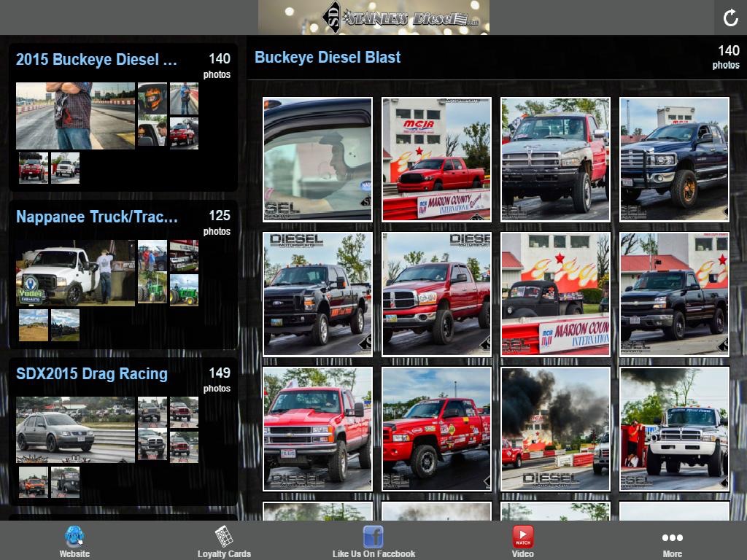Open red truck small thumbnail in Buckeye album

(34, 168)
